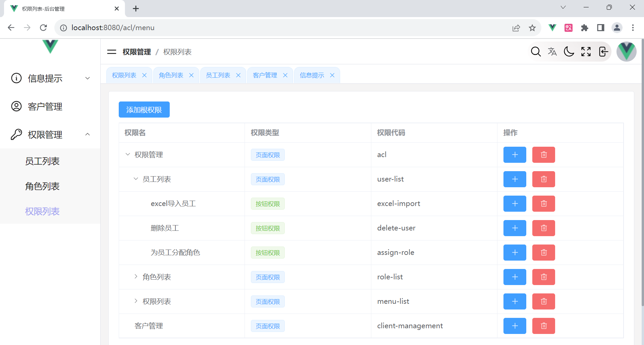644x345 pixels.
Task: Delete the role-list permission
Action: (x=544, y=277)
